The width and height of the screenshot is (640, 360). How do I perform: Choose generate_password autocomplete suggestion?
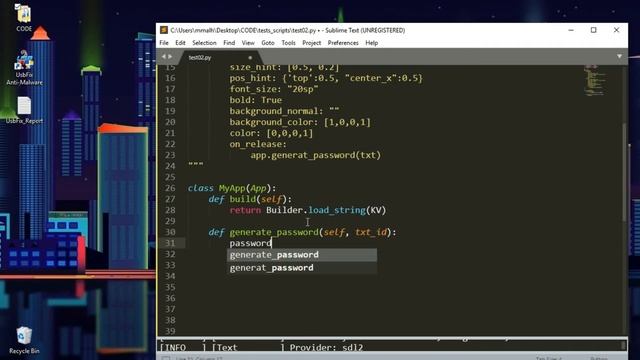(302, 255)
